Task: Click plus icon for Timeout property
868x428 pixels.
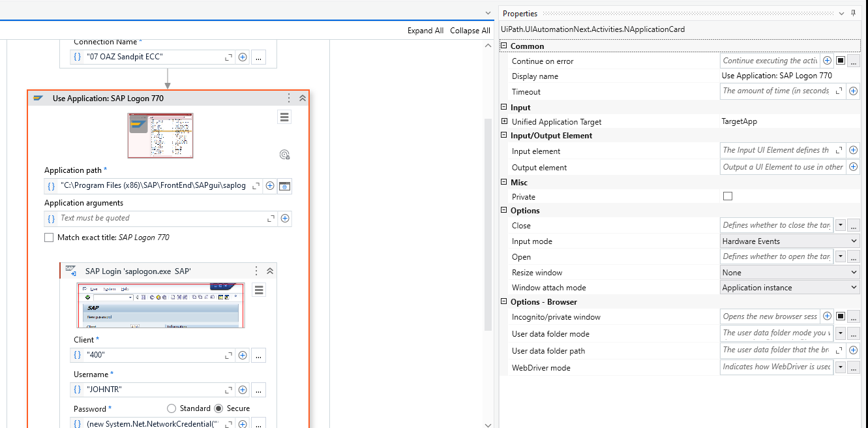Action: coord(854,91)
